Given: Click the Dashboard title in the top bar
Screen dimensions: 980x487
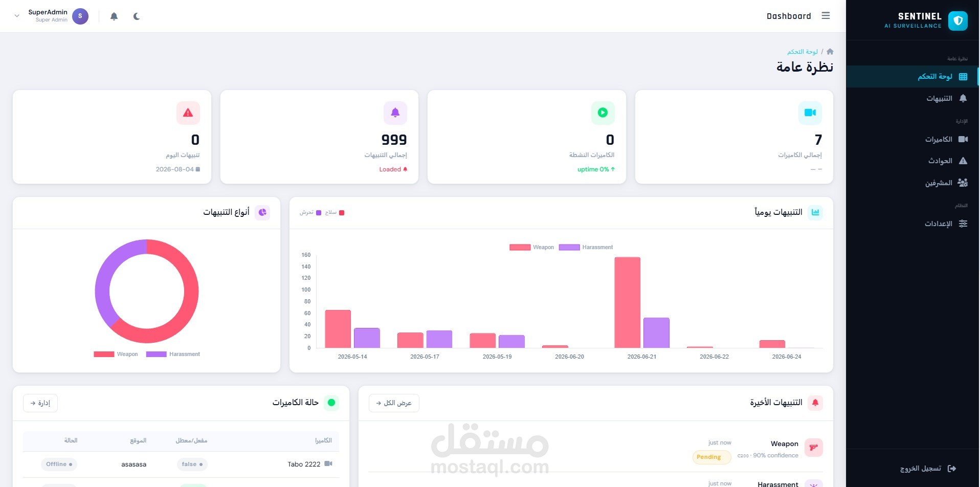Looking at the screenshot, I should (789, 16).
